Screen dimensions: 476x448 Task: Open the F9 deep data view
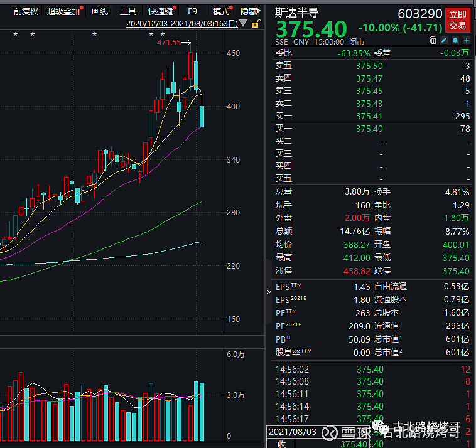coord(192,11)
